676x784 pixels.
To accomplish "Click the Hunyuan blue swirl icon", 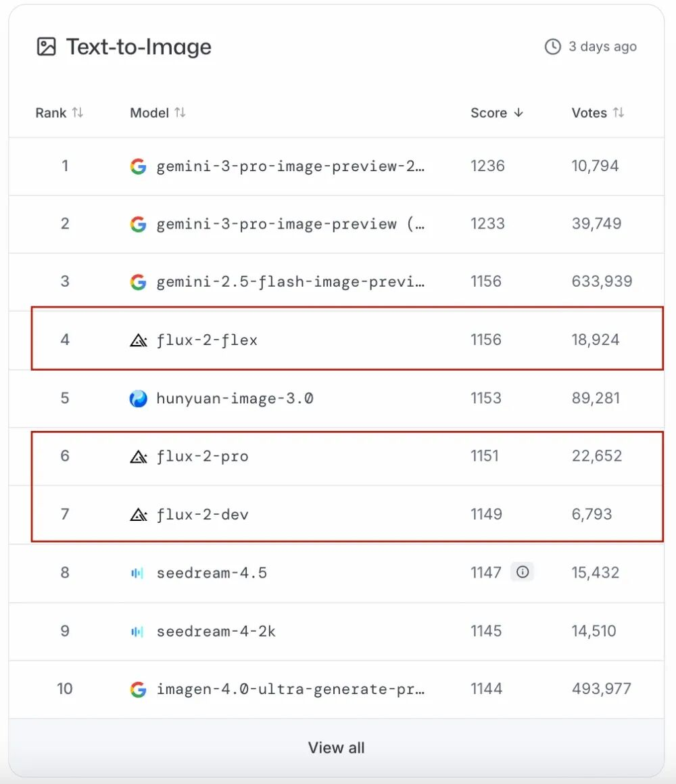I will (138, 398).
